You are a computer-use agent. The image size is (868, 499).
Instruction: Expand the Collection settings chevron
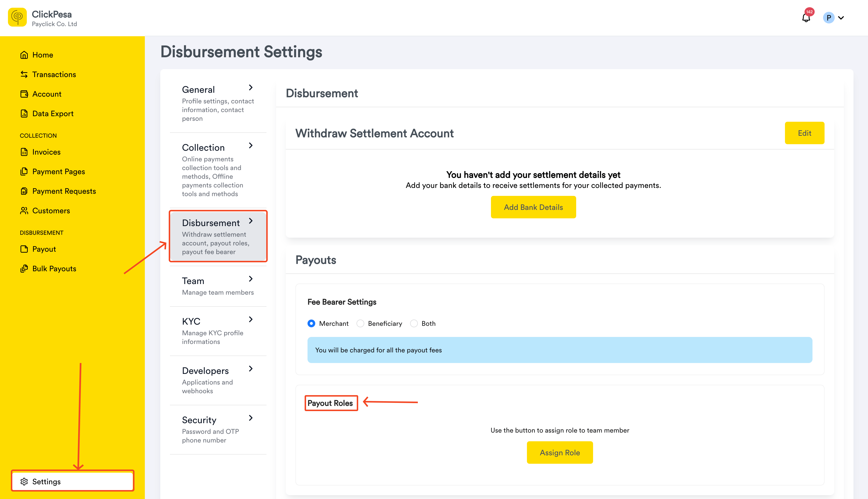click(x=251, y=146)
